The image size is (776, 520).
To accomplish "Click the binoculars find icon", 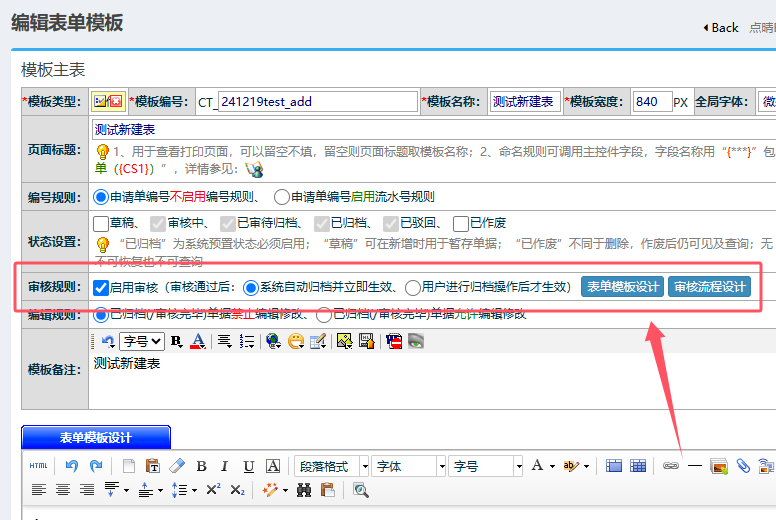I will 304,490.
